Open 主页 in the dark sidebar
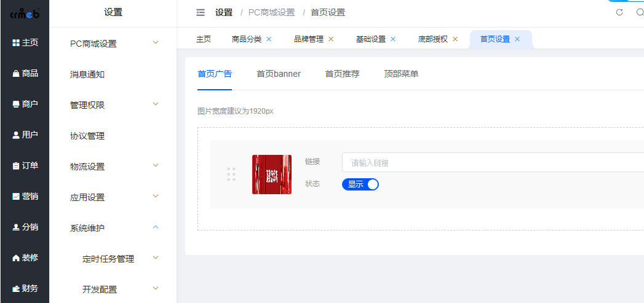Screen dimensions: 644x303 [x=25, y=43]
